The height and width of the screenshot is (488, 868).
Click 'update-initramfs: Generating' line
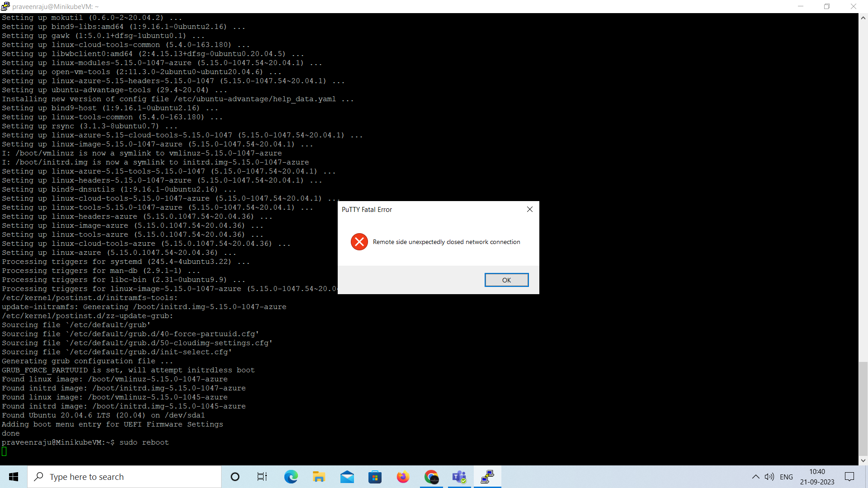point(144,307)
